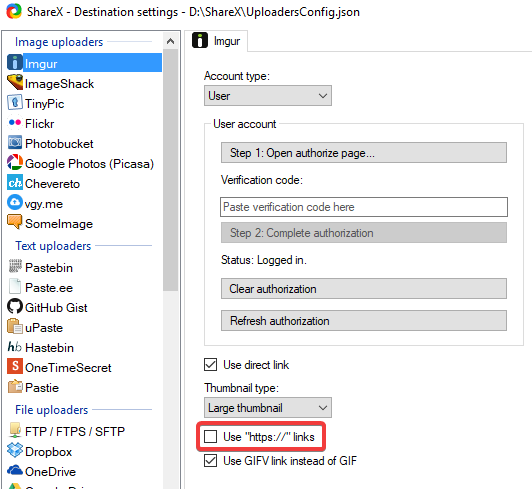Choose the TinyPic uploader icon
Viewport: 532px width, 489px height.
15,102
